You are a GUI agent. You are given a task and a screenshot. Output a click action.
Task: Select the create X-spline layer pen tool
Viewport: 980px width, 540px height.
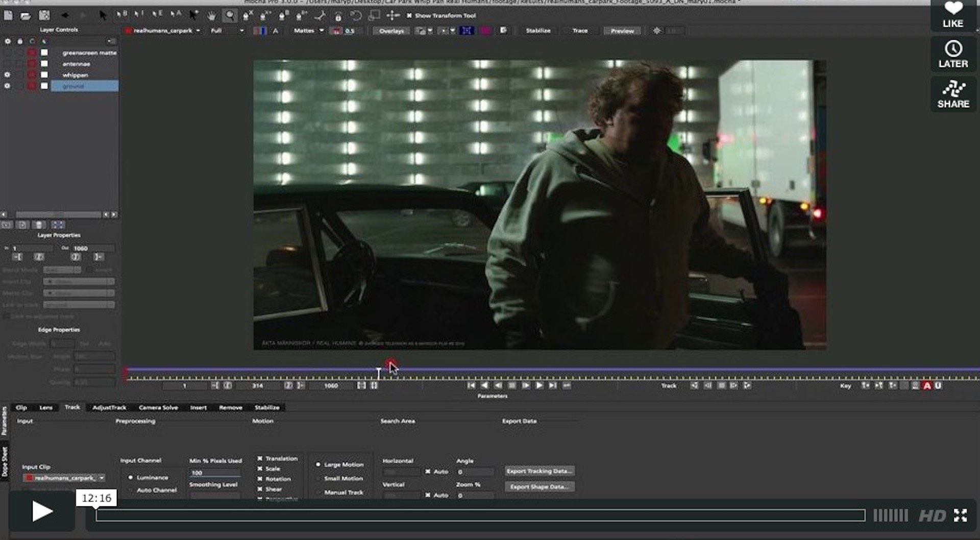click(248, 16)
